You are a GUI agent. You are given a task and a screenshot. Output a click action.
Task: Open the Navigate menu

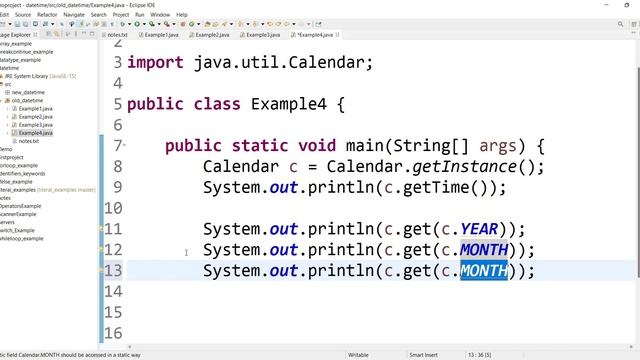click(x=73, y=15)
